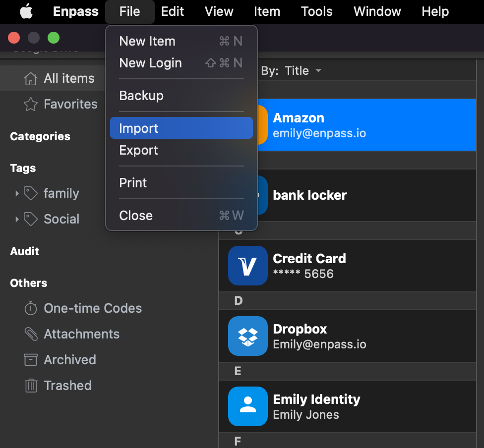Click the Attachments paperclip icon

pyautogui.click(x=31, y=334)
